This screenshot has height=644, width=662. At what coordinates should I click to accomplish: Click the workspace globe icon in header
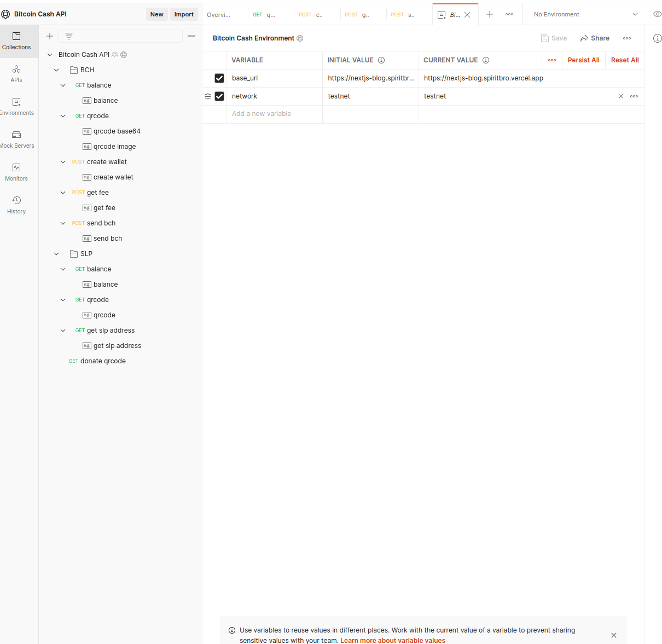pyautogui.click(x=5, y=14)
